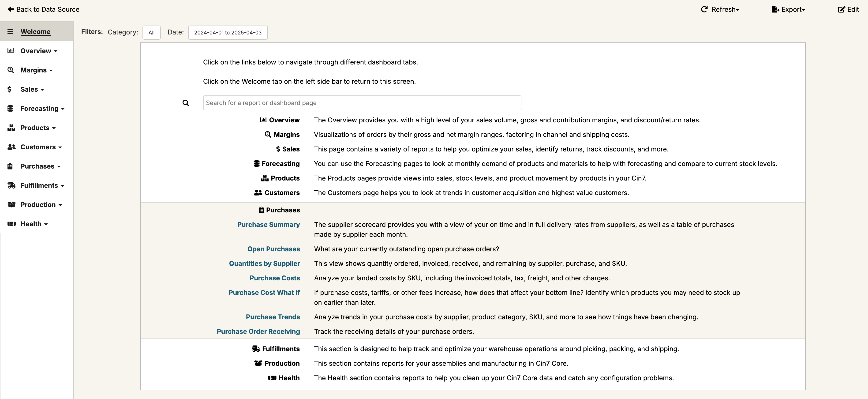Open the Category filter set to All

pyautogui.click(x=151, y=32)
